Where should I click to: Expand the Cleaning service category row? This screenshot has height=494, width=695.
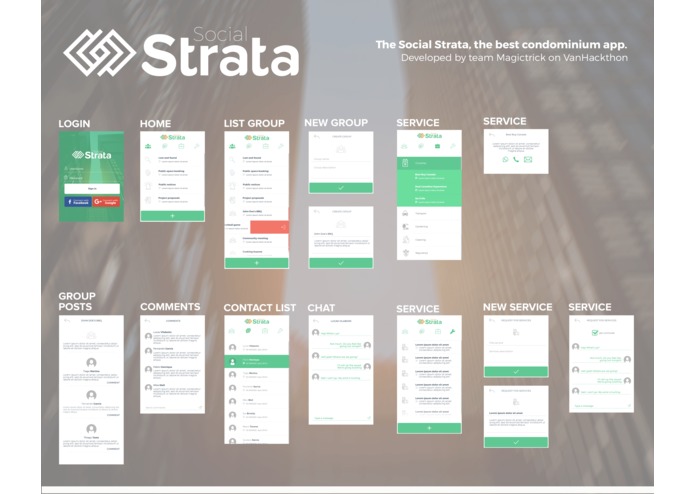tap(429, 240)
